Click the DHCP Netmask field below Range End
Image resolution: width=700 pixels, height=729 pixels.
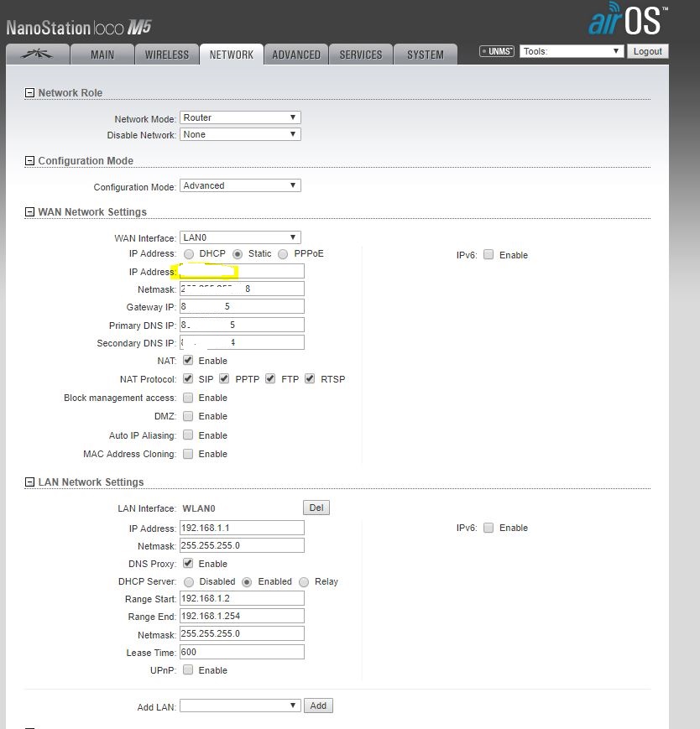pos(242,633)
